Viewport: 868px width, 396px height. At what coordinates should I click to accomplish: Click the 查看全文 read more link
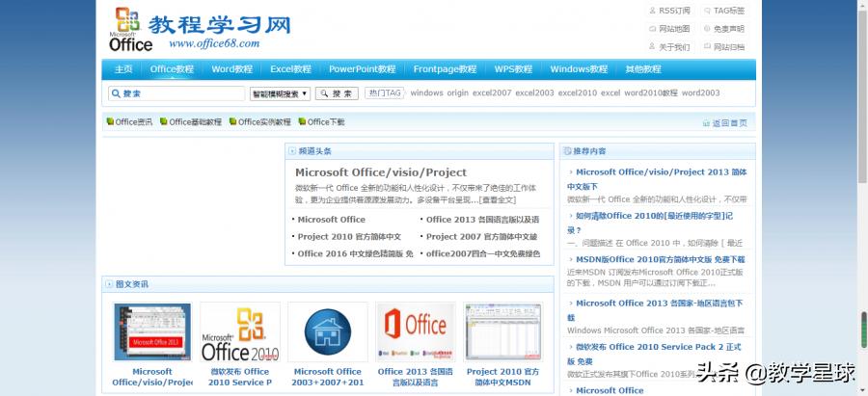point(497,199)
